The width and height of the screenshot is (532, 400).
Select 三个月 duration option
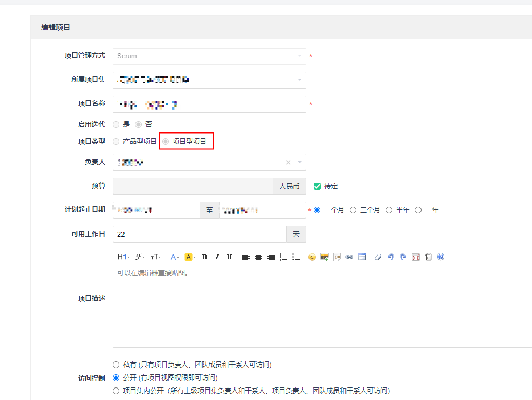point(353,210)
